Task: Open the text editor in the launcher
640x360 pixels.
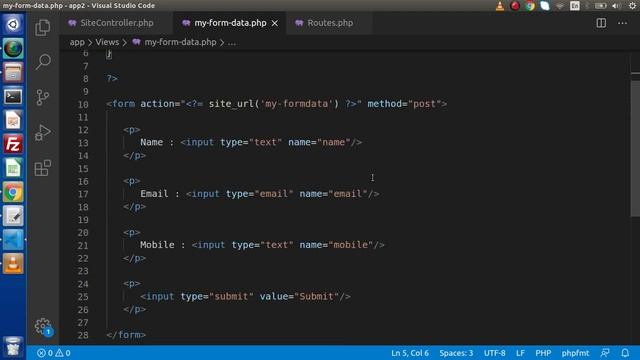Action: pos(13,216)
